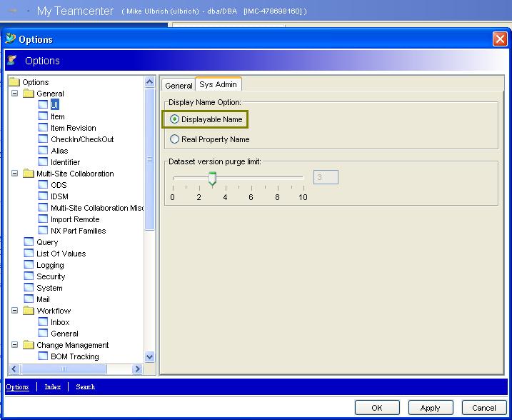Open the Sys Admin tab
This screenshot has width=512, height=420.
[218, 84]
